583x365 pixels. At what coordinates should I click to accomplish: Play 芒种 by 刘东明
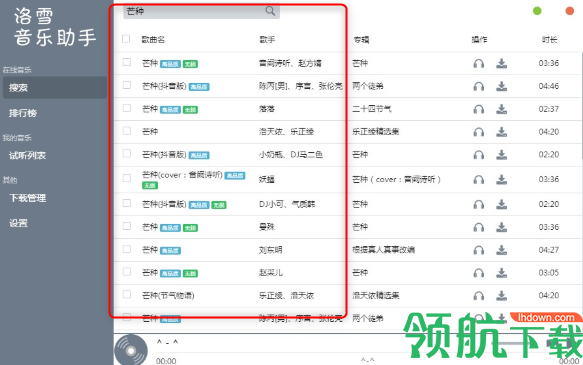pyautogui.click(x=479, y=250)
